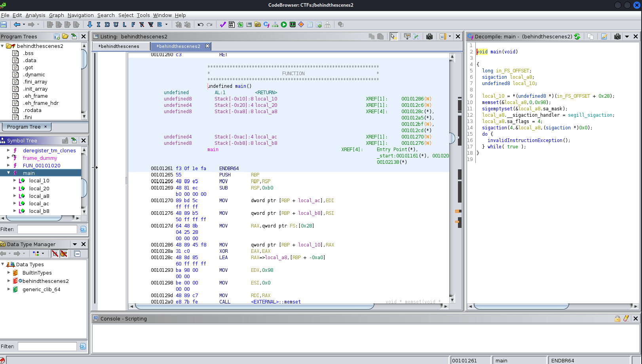Jump to next Label (L) icon

click(125, 25)
